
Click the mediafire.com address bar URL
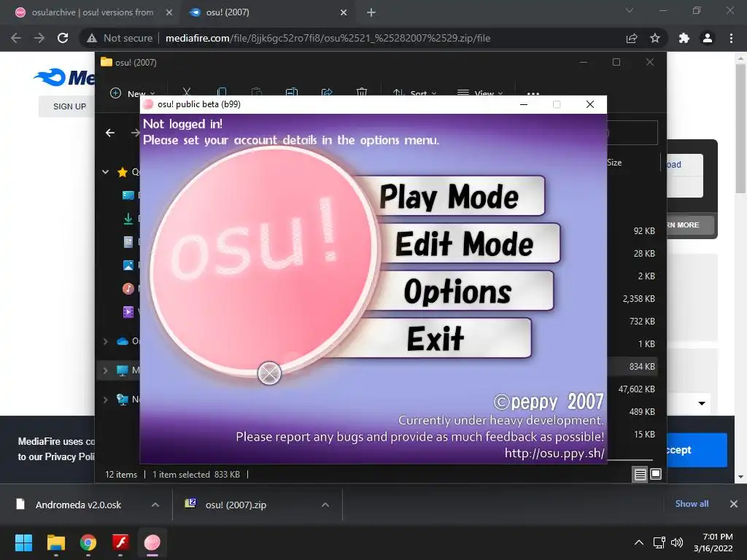point(328,38)
